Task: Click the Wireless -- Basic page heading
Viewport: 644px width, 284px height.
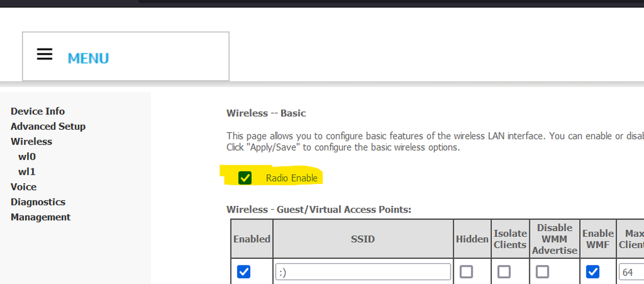Action: (266, 113)
